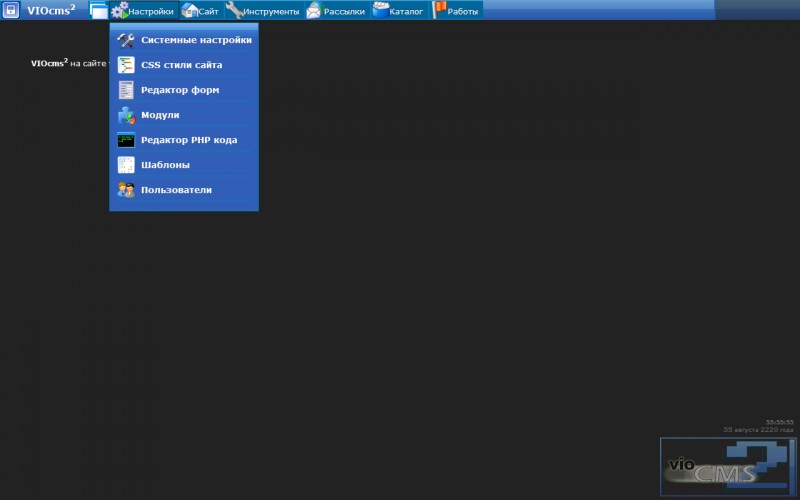Click the terminal icon for Редактор PHP кода
This screenshot has height=500, width=800.
(x=126, y=140)
